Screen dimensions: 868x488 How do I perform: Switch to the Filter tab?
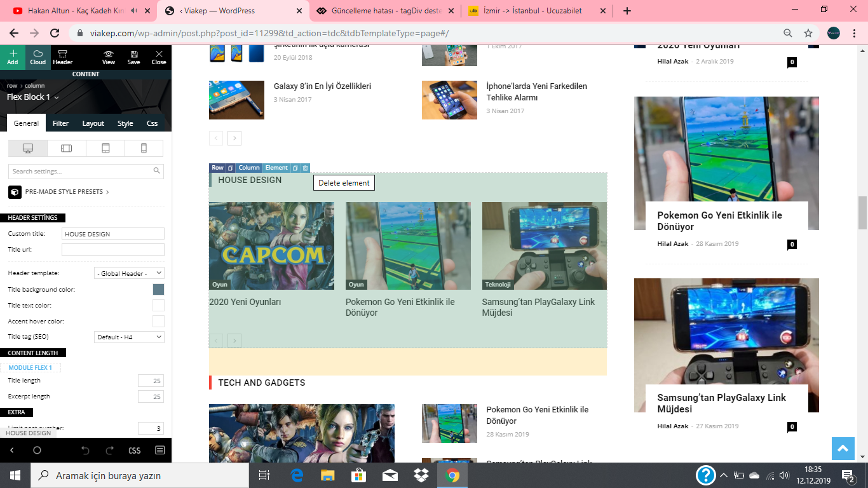61,123
